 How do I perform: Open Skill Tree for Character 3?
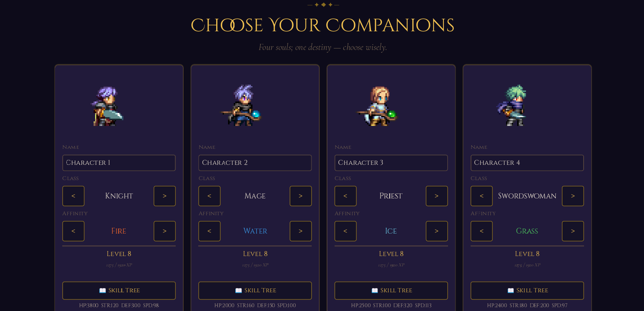point(391,290)
